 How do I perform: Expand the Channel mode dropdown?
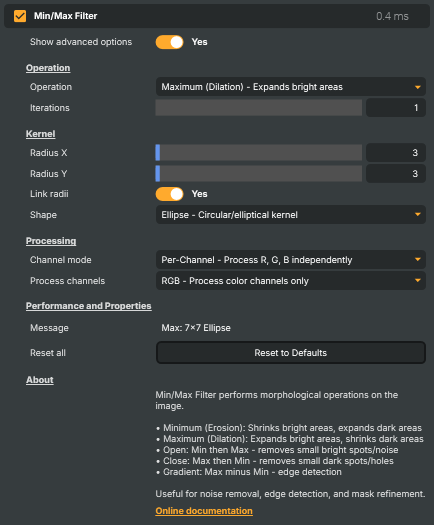click(291, 260)
